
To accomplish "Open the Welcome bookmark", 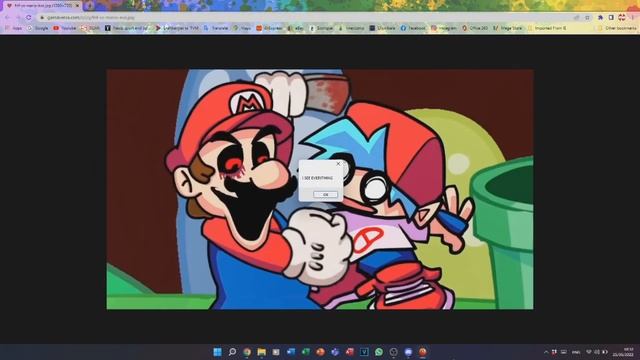I will (351, 28).
